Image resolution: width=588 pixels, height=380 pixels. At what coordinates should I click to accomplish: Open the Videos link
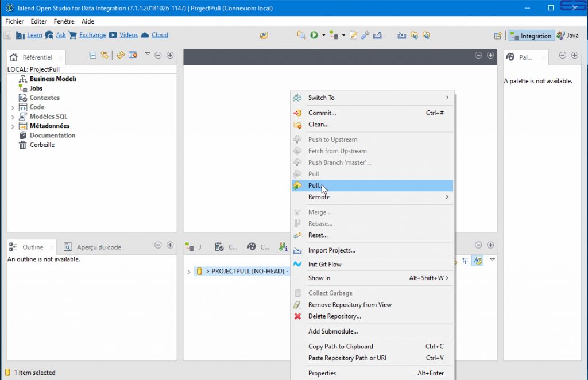[x=129, y=35]
